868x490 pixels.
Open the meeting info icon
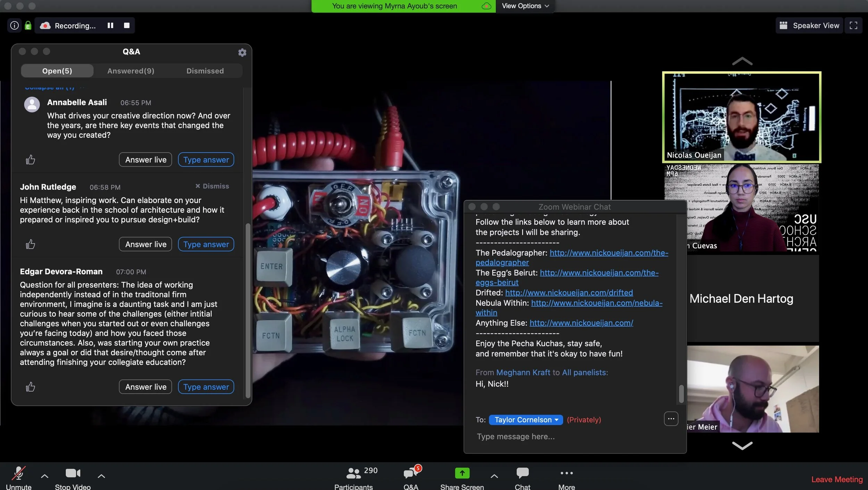click(x=14, y=25)
